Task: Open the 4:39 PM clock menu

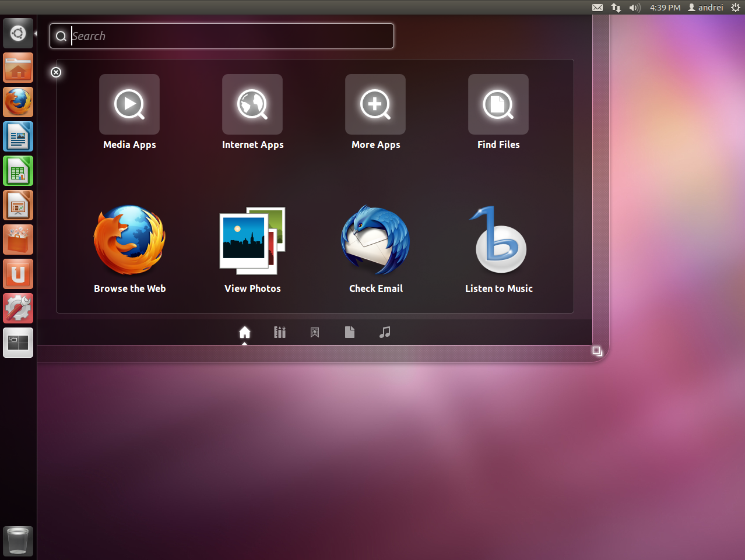Action: (x=665, y=8)
